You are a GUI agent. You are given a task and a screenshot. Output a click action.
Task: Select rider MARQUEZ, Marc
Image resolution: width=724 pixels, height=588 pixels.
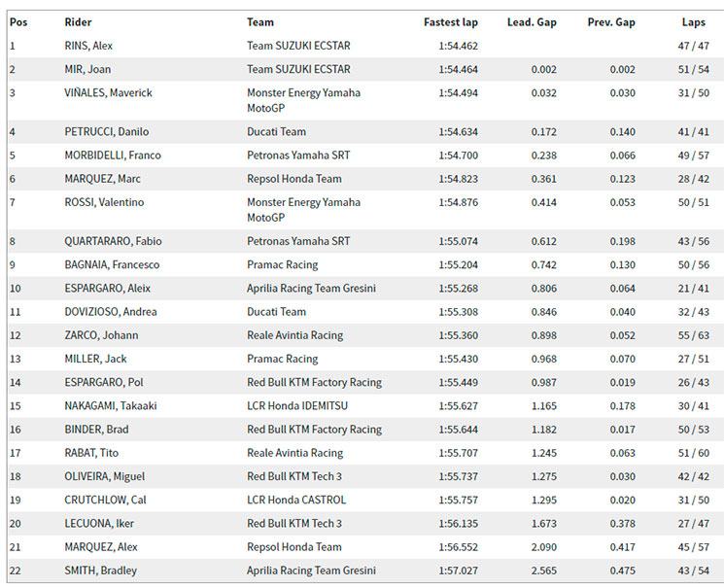(102, 179)
